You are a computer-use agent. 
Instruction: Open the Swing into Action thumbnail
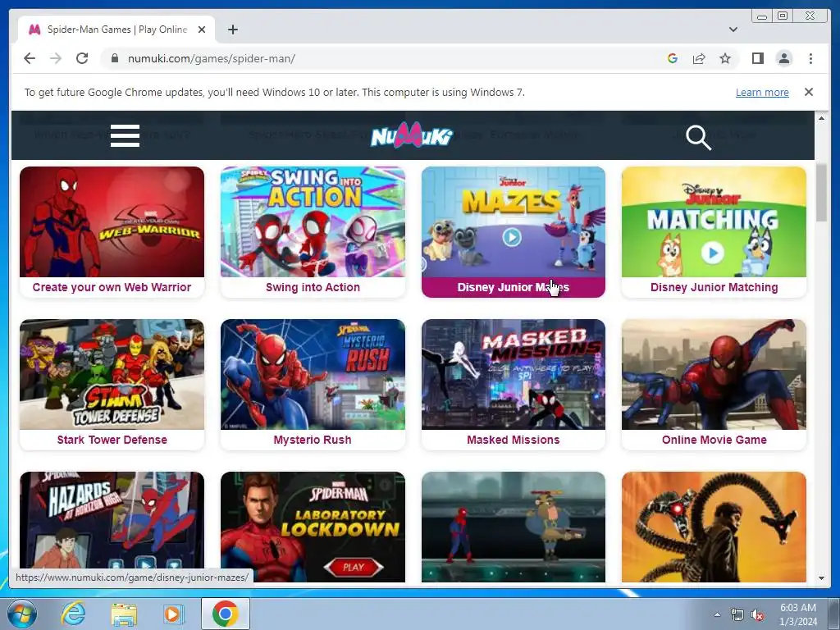313,221
